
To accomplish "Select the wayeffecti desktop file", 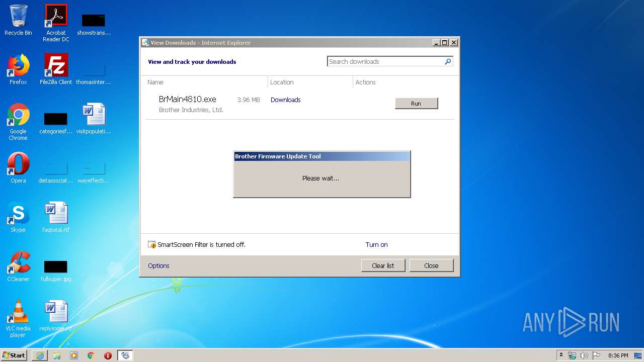I will [x=94, y=172].
